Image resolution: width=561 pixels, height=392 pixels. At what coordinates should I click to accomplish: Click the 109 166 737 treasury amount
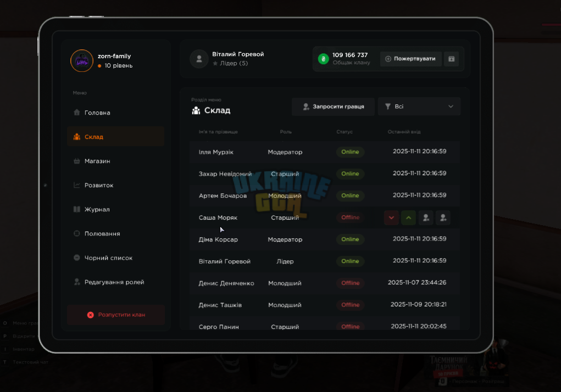point(350,55)
